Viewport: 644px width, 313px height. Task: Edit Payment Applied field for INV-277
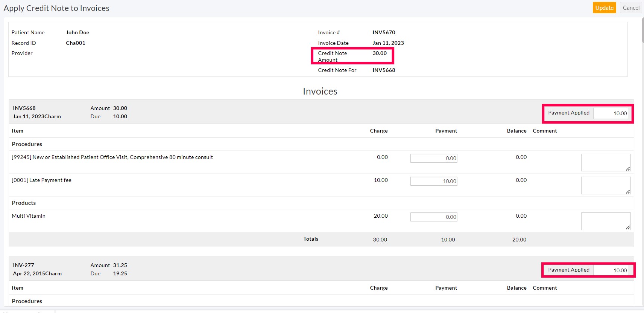[x=611, y=270]
